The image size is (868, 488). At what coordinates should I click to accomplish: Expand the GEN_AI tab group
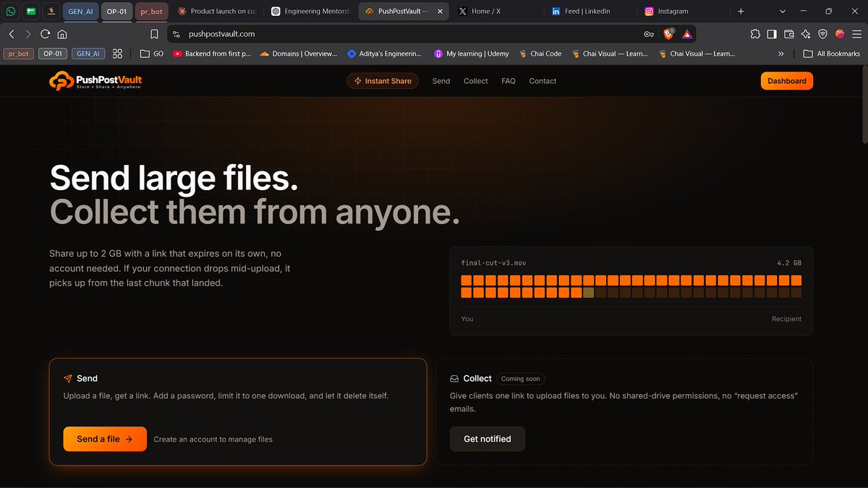[x=80, y=12]
